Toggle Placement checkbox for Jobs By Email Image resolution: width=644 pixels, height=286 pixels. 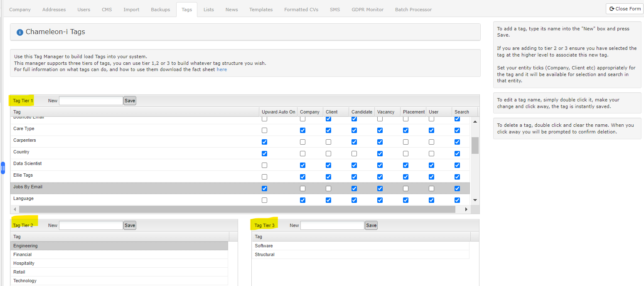[406, 188]
